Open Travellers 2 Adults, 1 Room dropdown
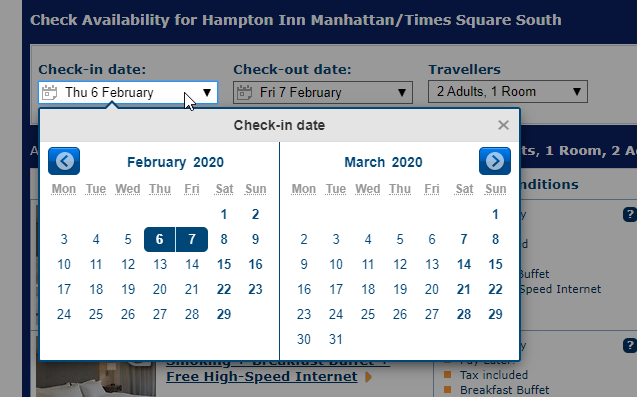Screen dimensions: 637x397 (x=508, y=91)
